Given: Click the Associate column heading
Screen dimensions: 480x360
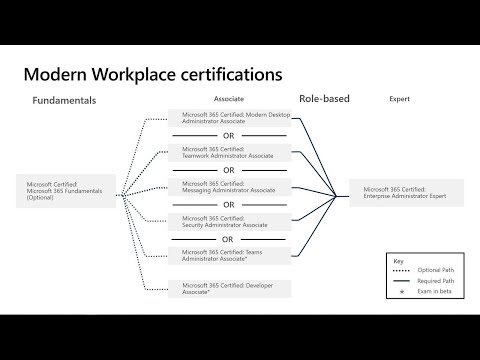Looking at the screenshot, I should pyautogui.click(x=229, y=99).
